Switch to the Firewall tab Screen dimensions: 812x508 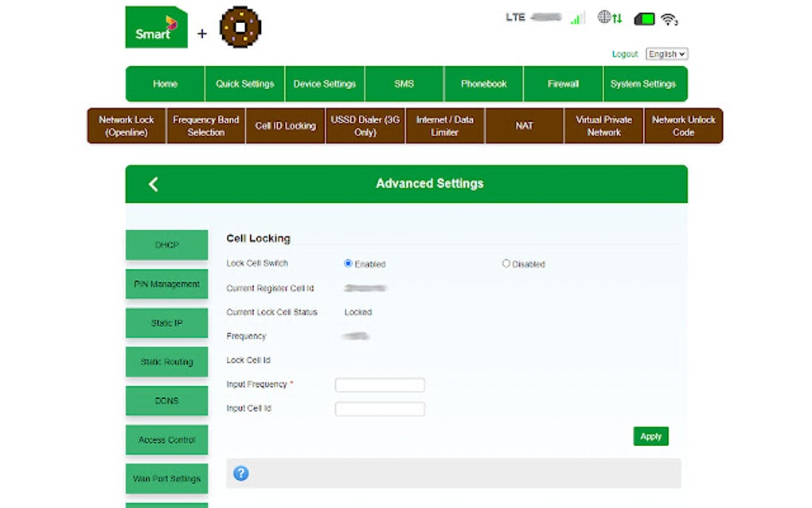coord(562,83)
